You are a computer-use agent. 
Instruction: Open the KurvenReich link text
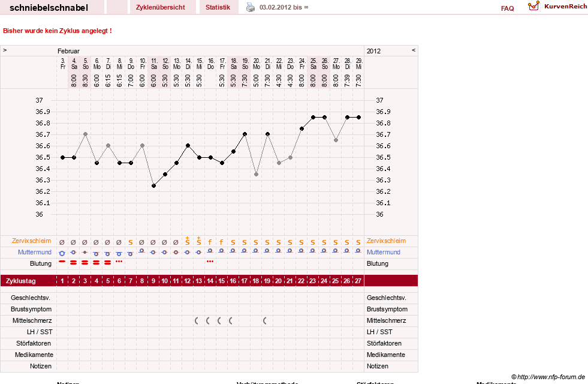click(x=565, y=7)
